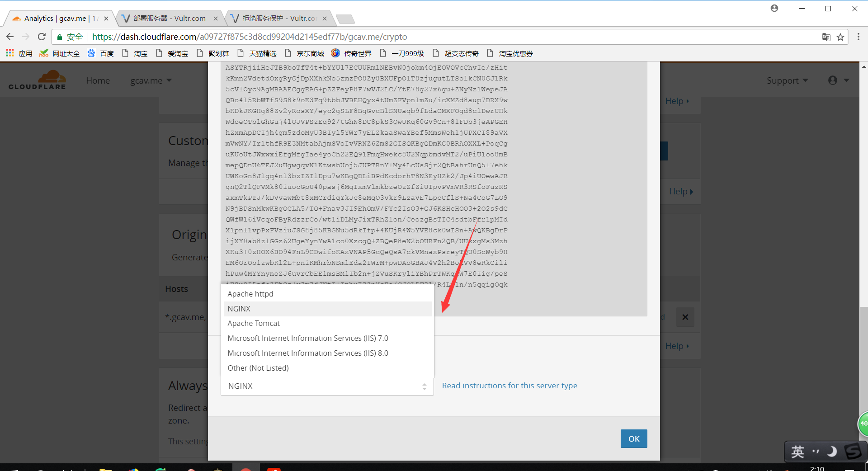Select Apache Tomcat server type
Image resolution: width=868 pixels, height=471 pixels.
coord(327,323)
